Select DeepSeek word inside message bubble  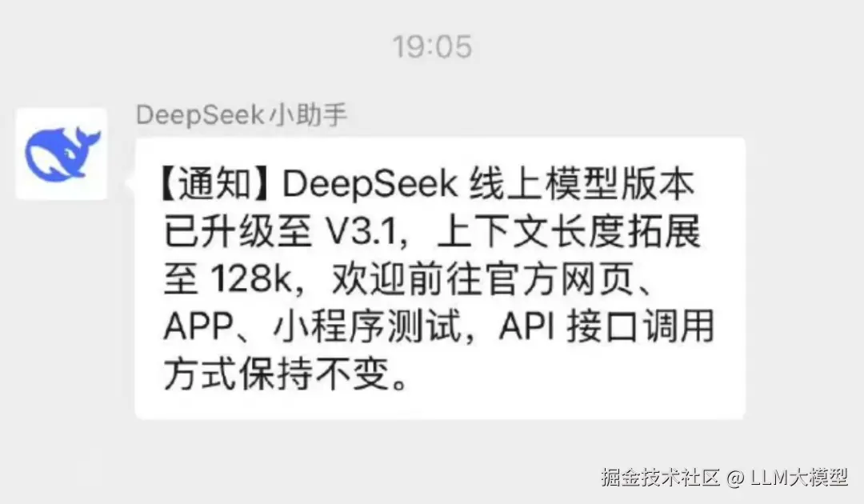pyautogui.click(x=370, y=184)
